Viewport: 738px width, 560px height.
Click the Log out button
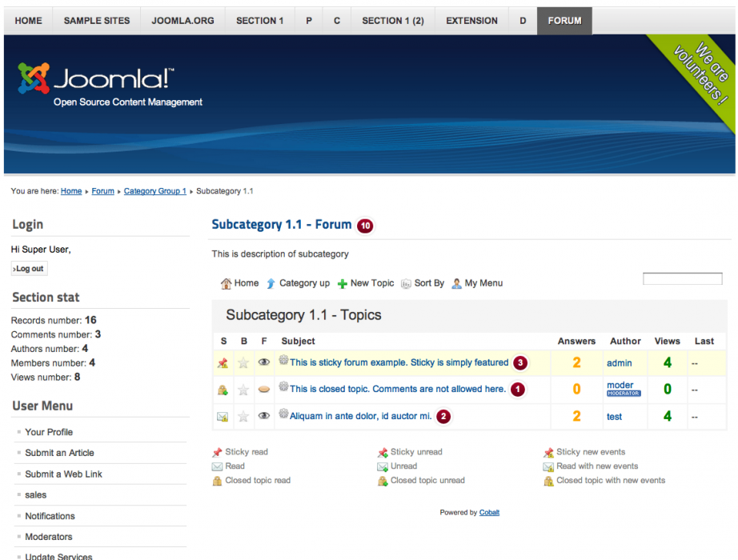click(30, 269)
